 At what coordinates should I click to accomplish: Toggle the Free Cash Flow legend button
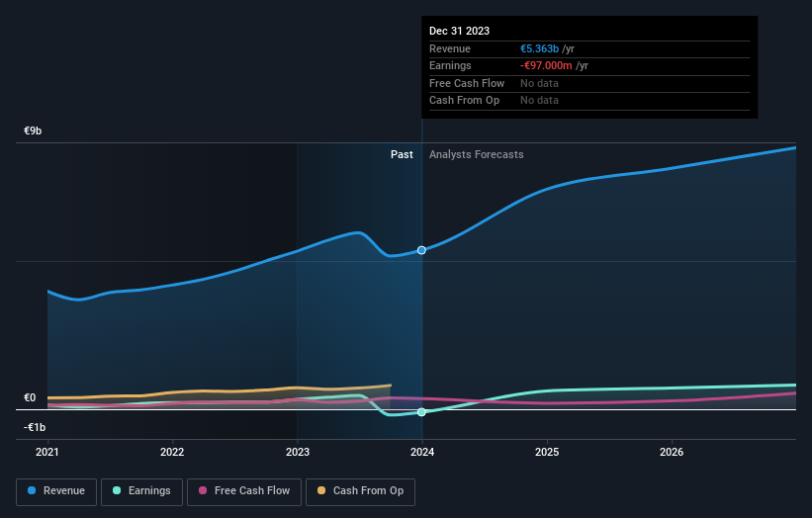(244, 491)
